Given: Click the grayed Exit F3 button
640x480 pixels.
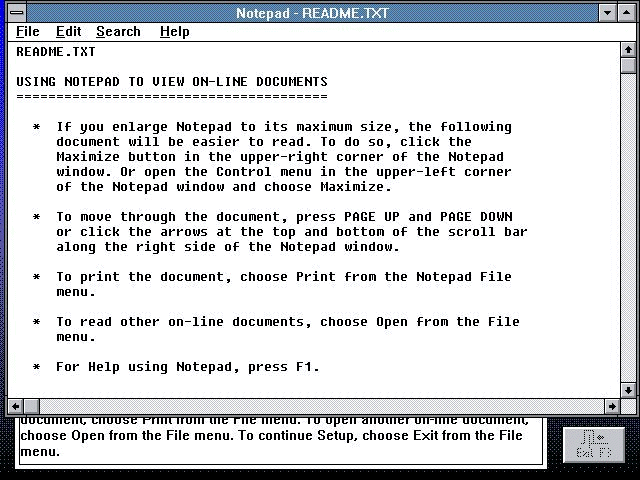Looking at the screenshot, I should (x=594, y=444).
